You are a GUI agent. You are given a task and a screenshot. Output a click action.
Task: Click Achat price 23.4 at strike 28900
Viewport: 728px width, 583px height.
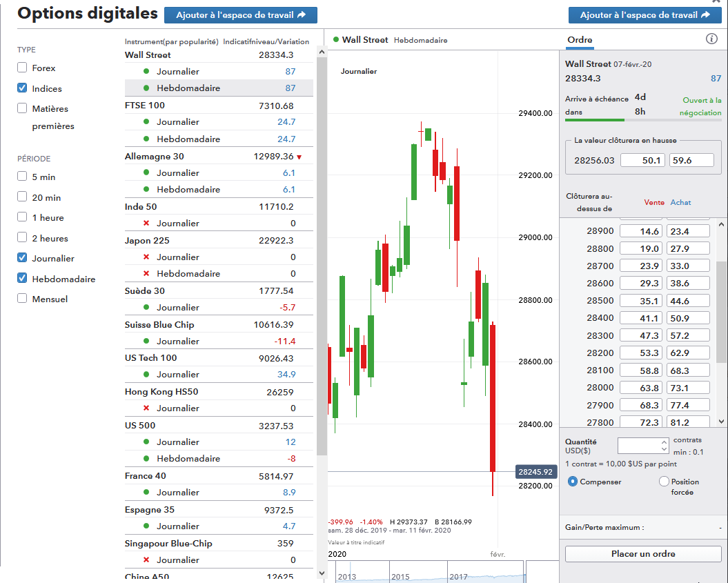click(688, 231)
